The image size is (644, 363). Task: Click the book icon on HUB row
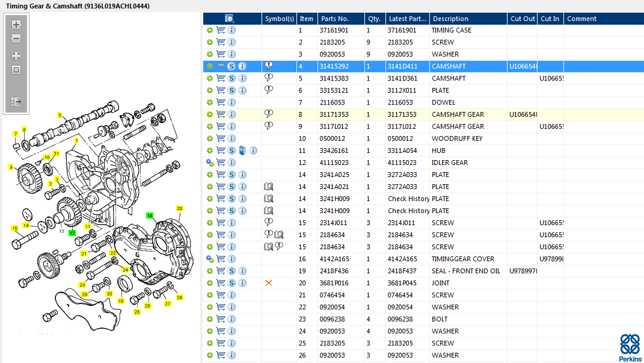(x=242, y=150)
